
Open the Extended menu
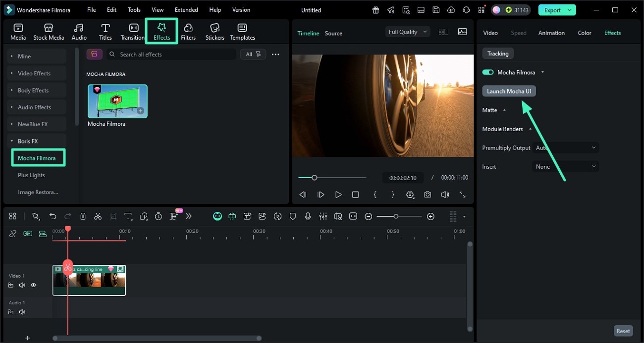(186, 10)
